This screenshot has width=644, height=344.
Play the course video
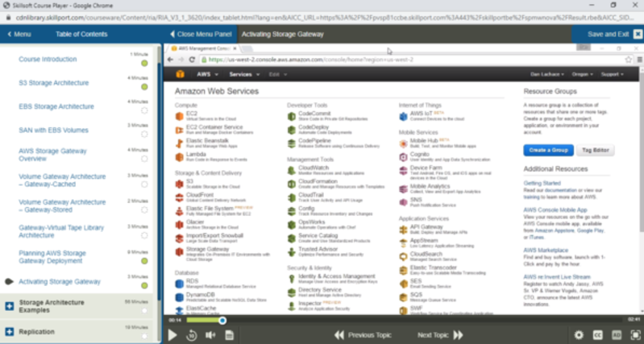pos(172,335)
